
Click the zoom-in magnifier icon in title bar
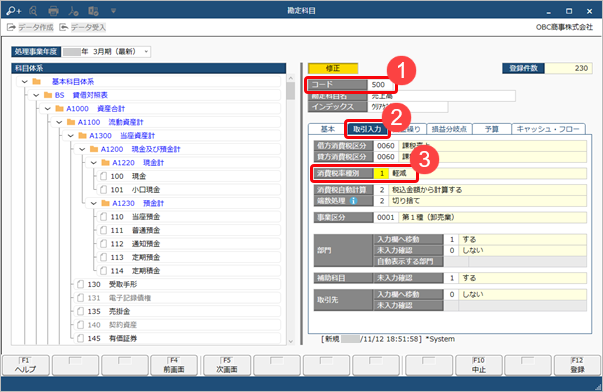coord(14,11)
